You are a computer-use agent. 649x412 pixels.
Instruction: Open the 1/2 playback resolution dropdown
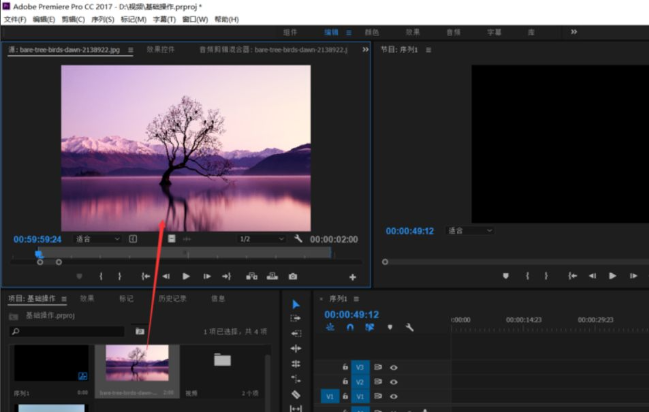[262, 239]
